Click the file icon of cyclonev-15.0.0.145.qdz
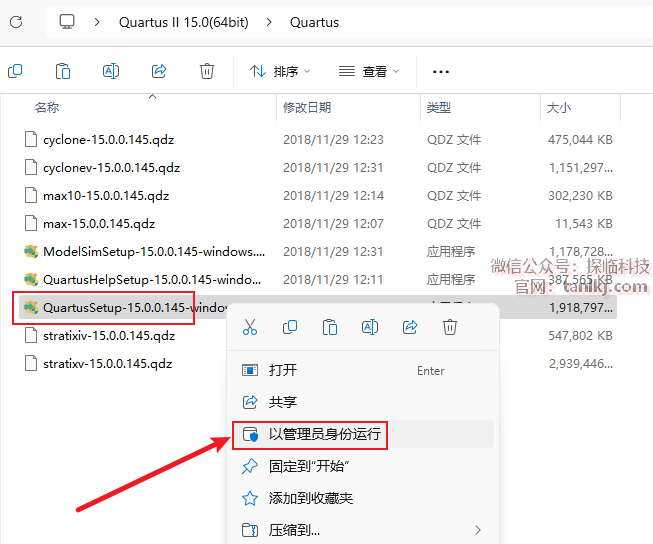Screen dimensions: 653x544 pyautogui.click(x=31, y=167)
